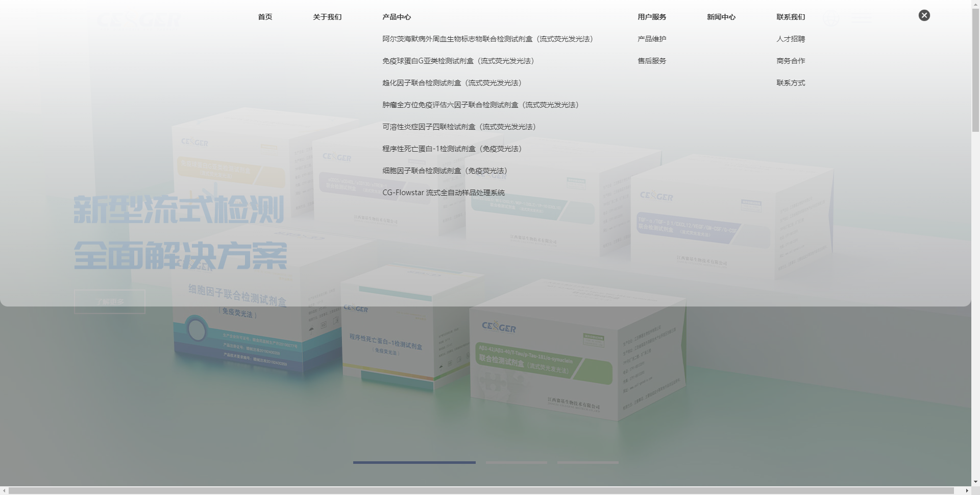Image resolution: width=980 pixels, height=495 pixels.
Task: Go to 售后服务 page
Action: (652, 61)
